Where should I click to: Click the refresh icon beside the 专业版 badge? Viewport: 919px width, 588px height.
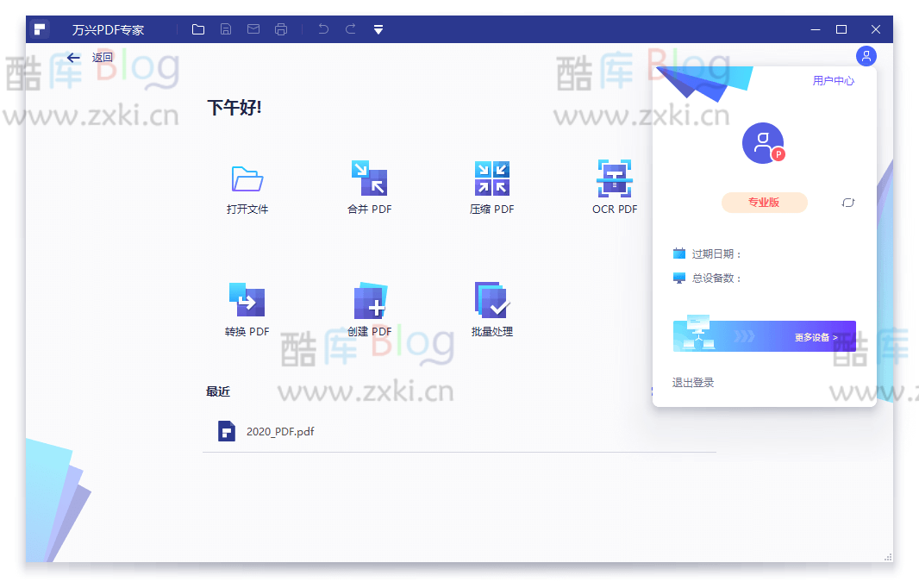click(x=847, y=202)
